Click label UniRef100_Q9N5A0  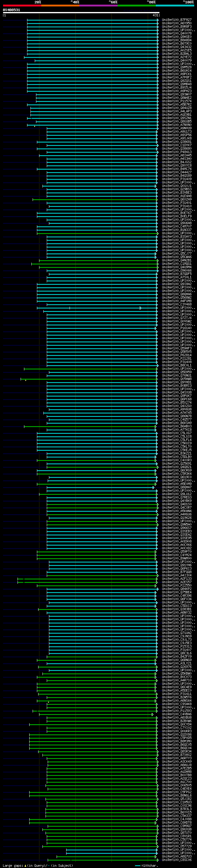tap(177, 525)
